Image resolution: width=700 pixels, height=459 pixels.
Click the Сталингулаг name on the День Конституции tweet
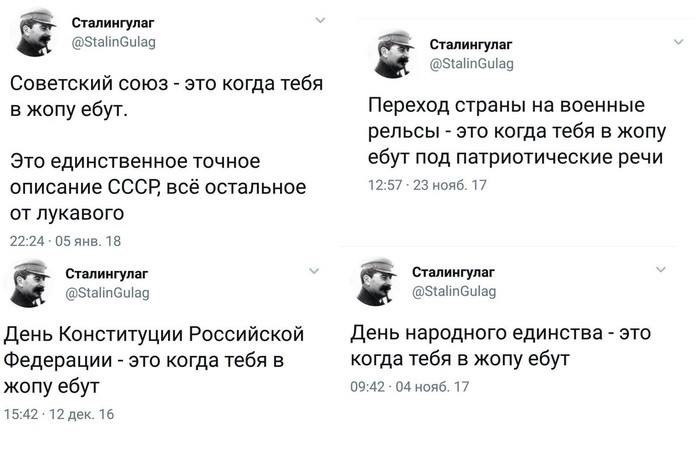[x=106, y=273]
